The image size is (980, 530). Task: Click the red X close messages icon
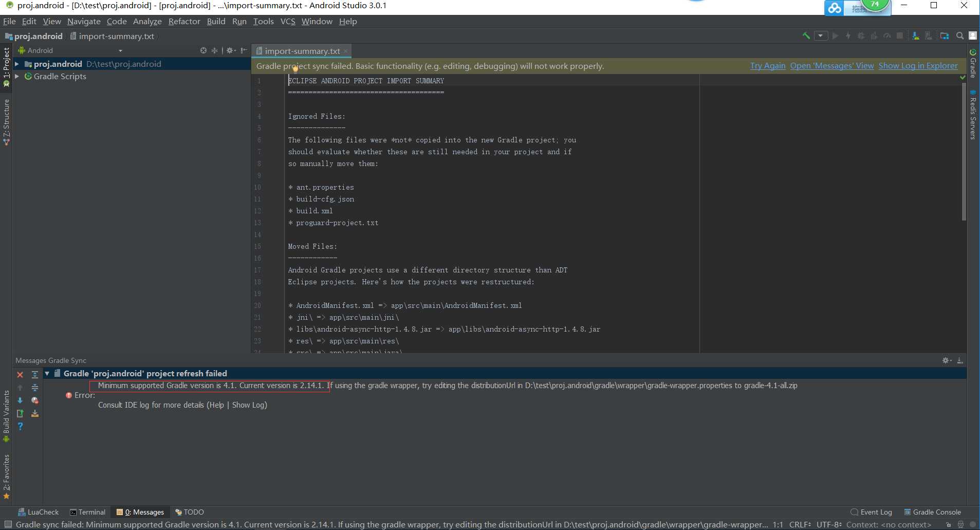[20, 375]
